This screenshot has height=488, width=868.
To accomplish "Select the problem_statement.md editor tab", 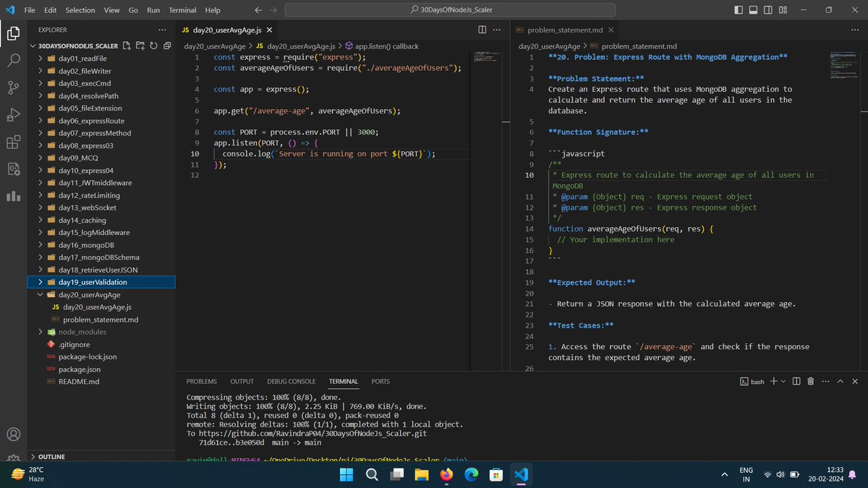I will pyautogui.click(x=564, y=30).
